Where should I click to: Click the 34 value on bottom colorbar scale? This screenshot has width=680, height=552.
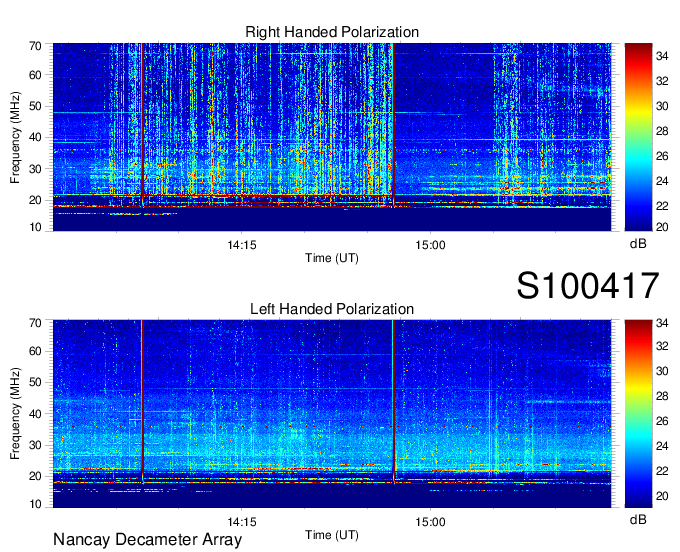tap(662, 323)
